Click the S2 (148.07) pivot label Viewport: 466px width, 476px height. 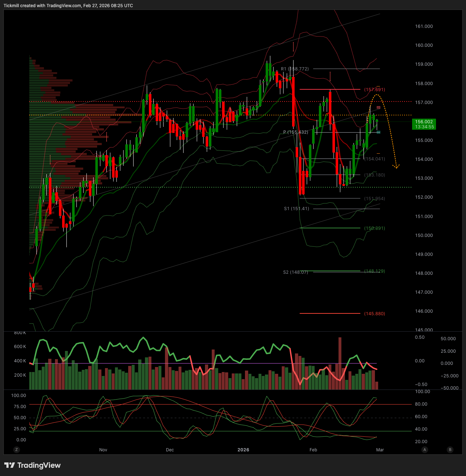pos(295,272)
